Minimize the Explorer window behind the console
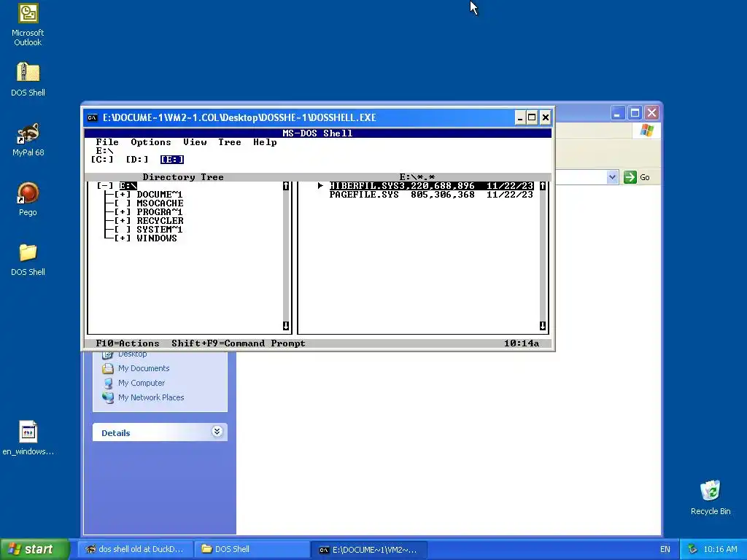 point(617,113)
